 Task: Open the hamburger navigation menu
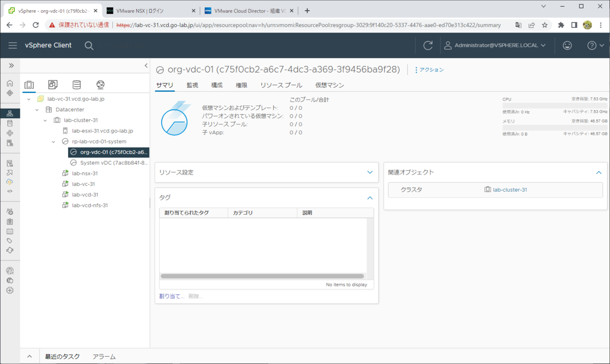tap(13, 45)
